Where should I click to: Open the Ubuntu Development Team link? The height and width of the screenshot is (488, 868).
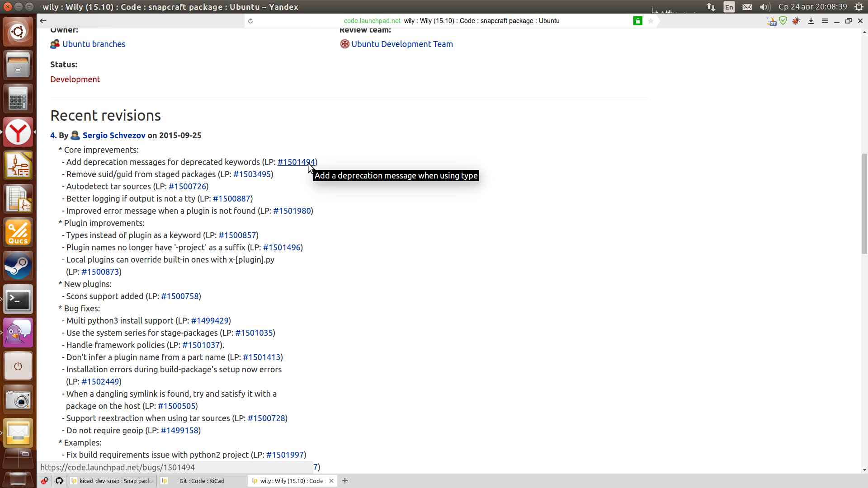click(x=402, y=44)
